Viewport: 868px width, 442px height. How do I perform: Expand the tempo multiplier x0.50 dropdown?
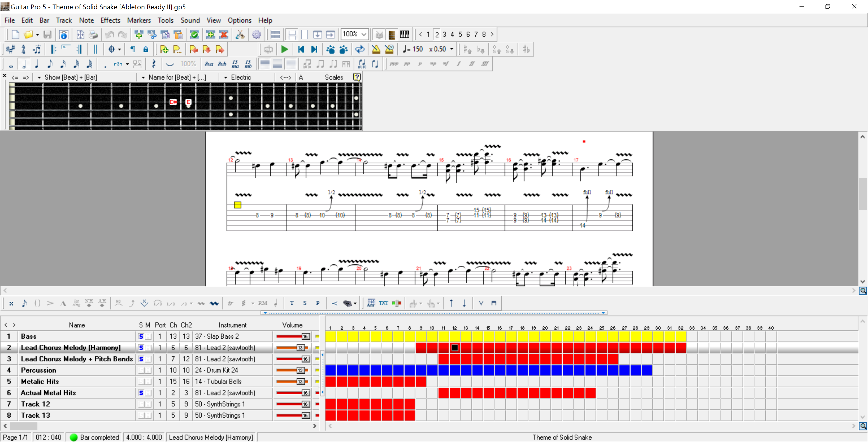click(x=452, y=49)
